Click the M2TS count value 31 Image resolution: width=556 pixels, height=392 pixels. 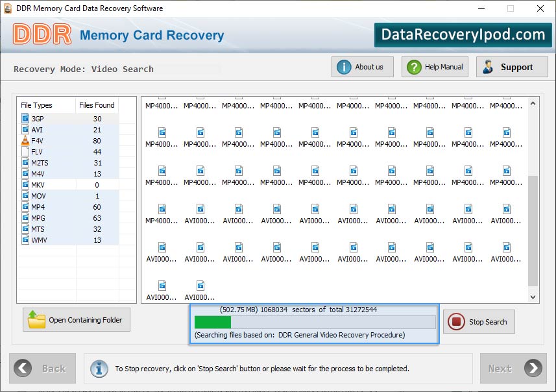click(97, 163)
